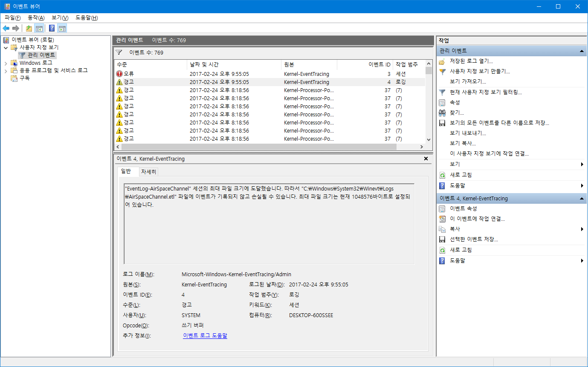Collapse the 사용자 지정 보기 tree node

point(6,48)
